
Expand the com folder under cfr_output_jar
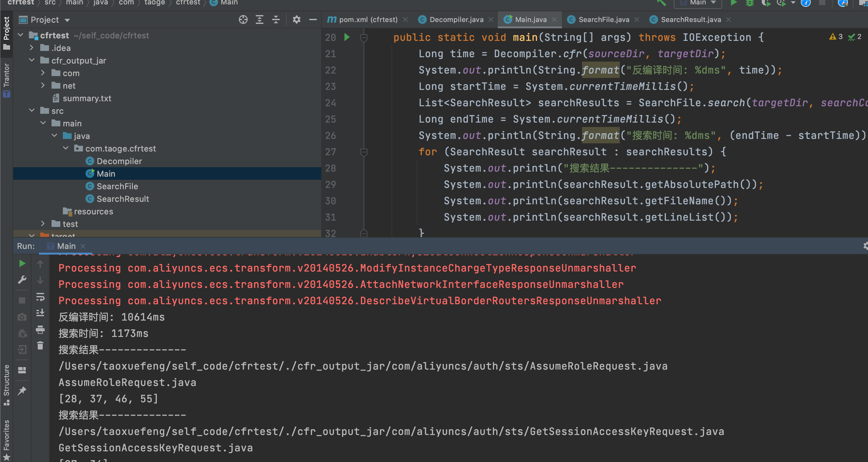tap(43, 73)
